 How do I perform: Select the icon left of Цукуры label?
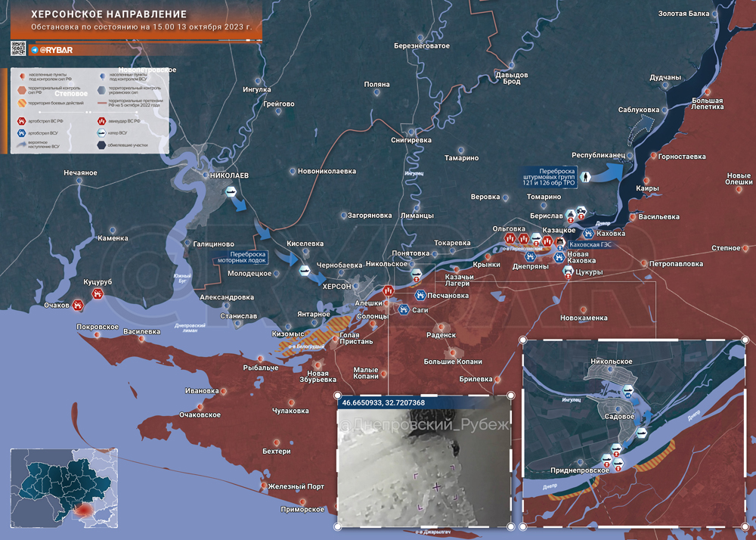[x=569, y=272]
